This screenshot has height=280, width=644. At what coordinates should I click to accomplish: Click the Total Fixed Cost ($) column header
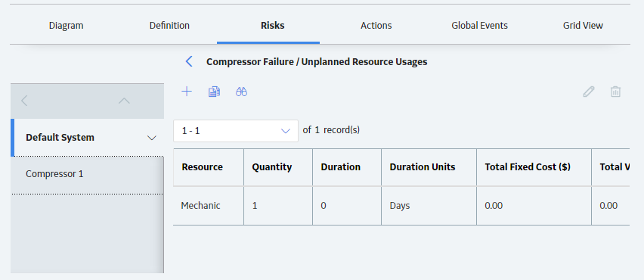[534, 167]
